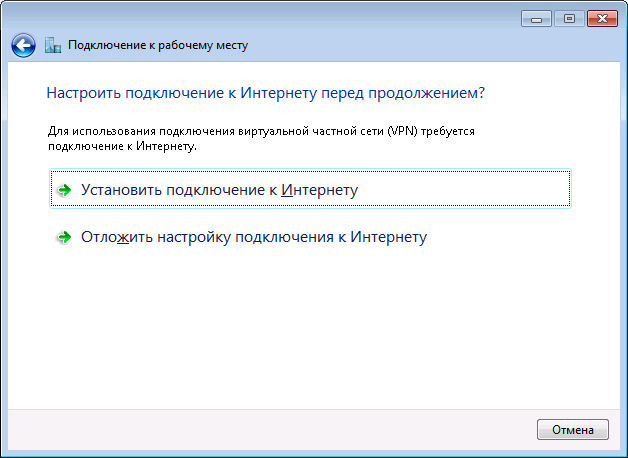
Task: Click the heading "Настроить подключение к Интернету перед продолжением?"
Action: click(266, 93)
